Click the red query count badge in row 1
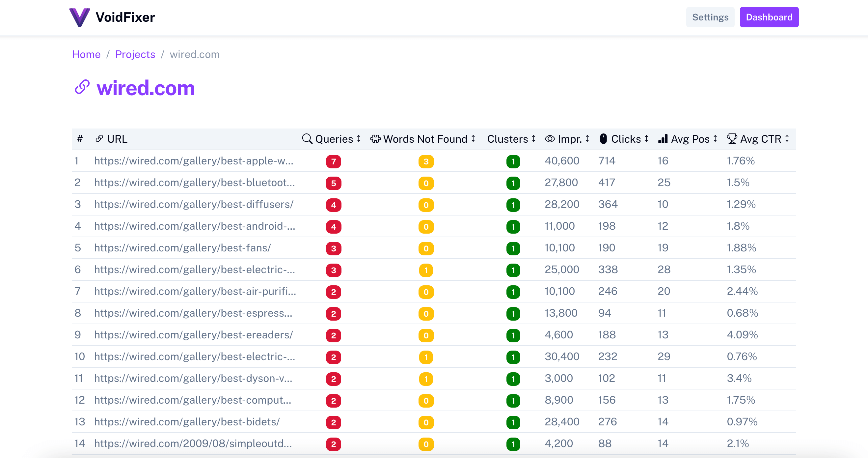Screen dimensions: 868x458 point(333,161)
